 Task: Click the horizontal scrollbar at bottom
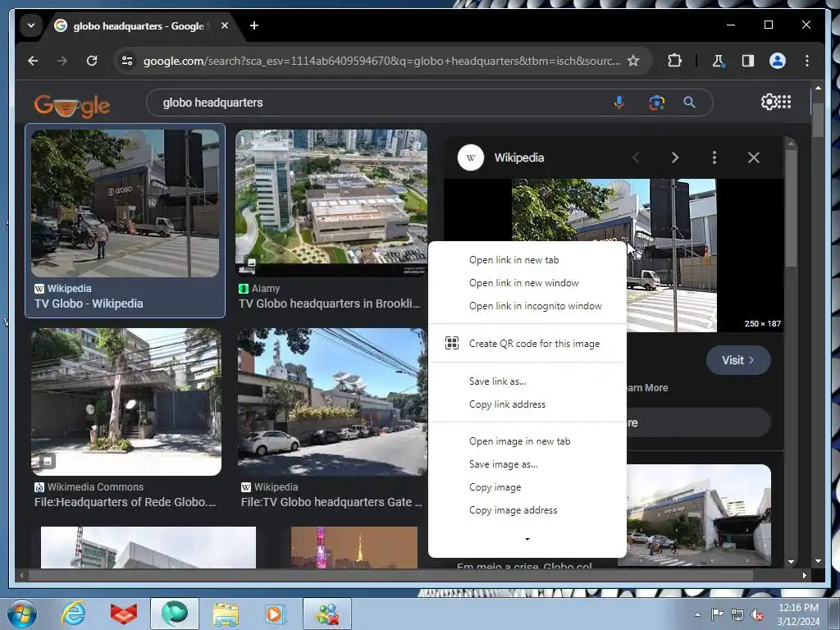tap(390, 575)
